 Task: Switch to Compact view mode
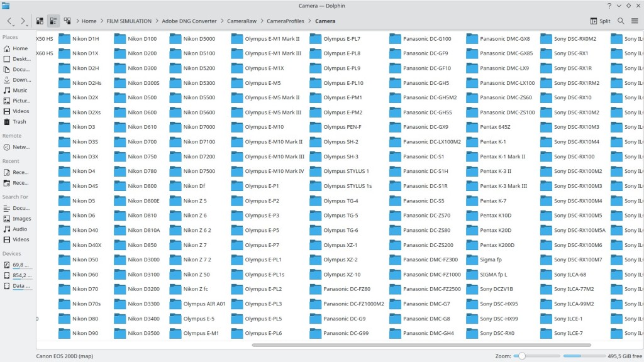click(53, 21)
